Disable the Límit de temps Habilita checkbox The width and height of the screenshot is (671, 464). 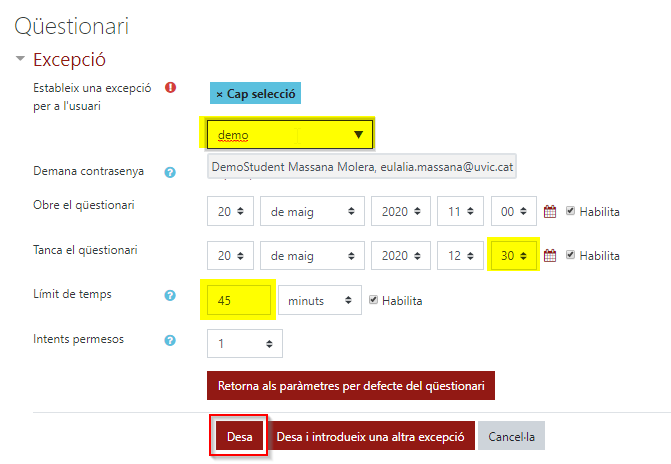(374, 300)
